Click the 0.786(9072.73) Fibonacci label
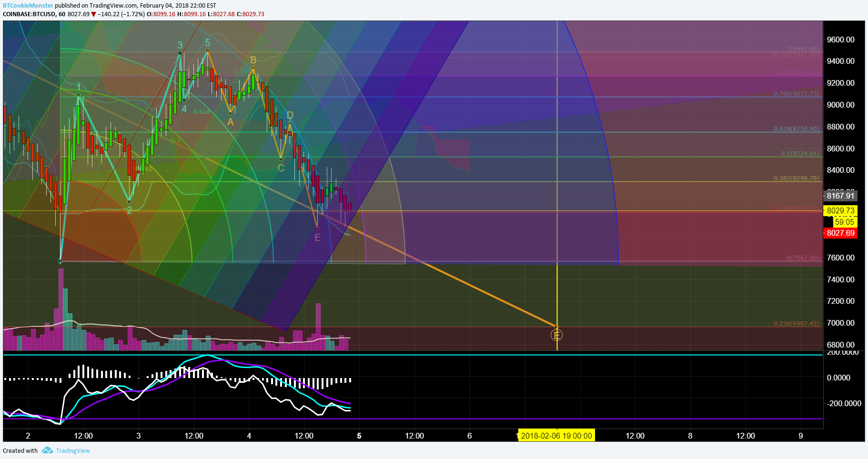The height and width of the screenshot is (459, 868). pos(797,93)
